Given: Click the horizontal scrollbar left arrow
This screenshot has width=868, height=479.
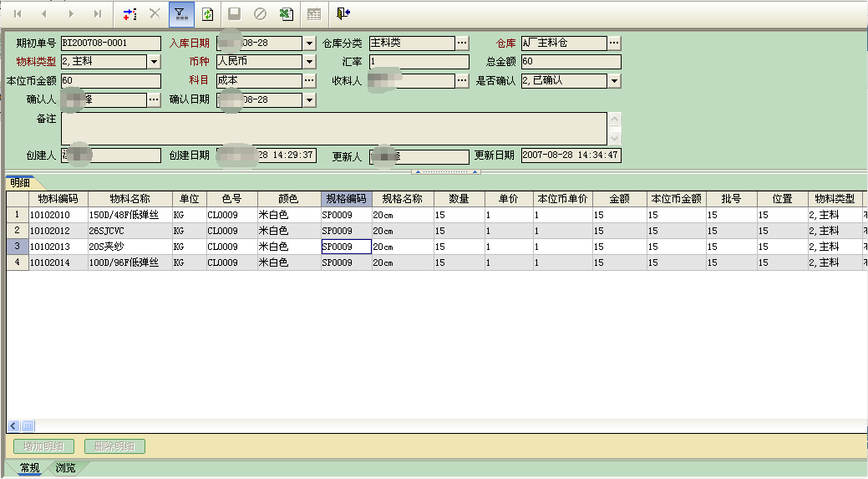Looking at the screenshot, I should (13, 425).
